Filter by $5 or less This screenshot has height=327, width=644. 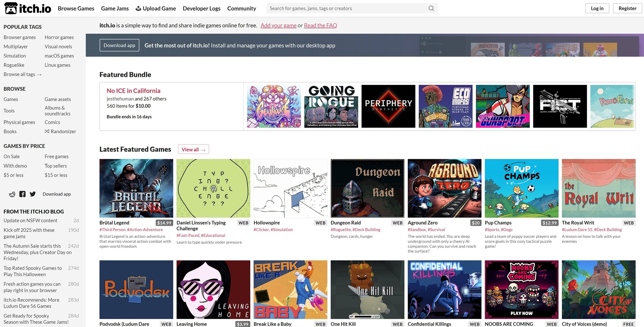(13, 175)
